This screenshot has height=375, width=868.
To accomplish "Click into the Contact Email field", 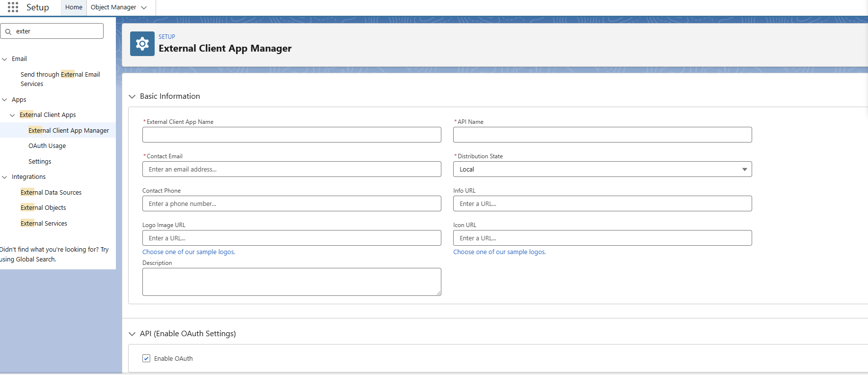I will tap(292, 169).
